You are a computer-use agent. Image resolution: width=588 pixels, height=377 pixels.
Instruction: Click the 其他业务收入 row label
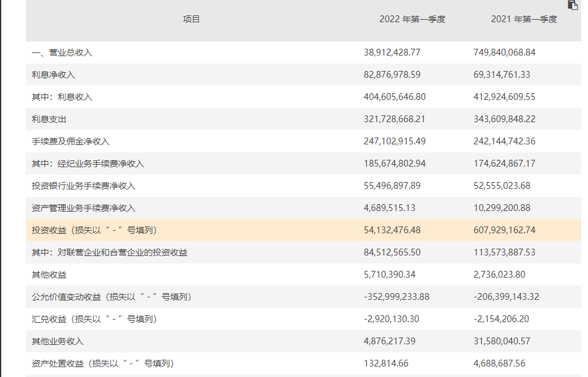click(x=57, y=341)
